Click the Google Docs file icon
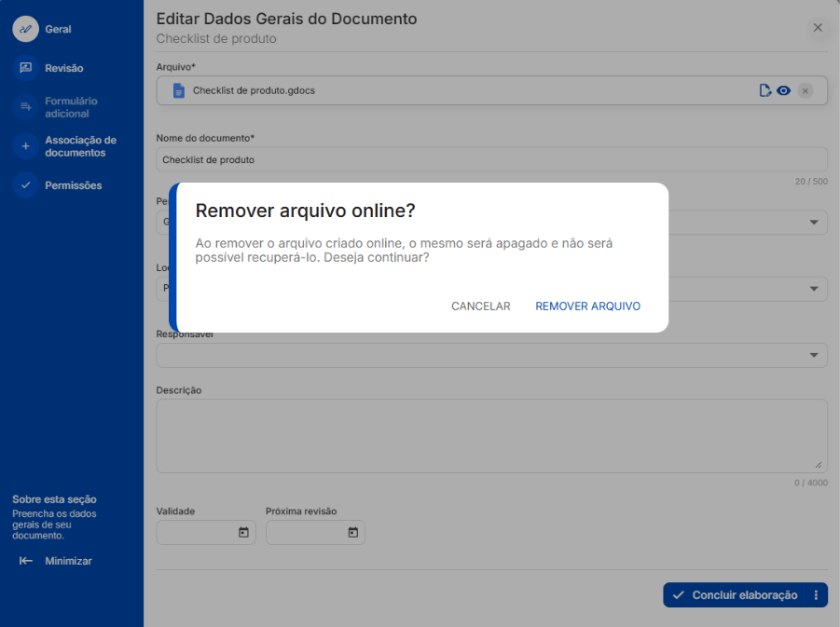Viewport: 840px width, 627px height. pyautogui.click(x=179, y=90)
